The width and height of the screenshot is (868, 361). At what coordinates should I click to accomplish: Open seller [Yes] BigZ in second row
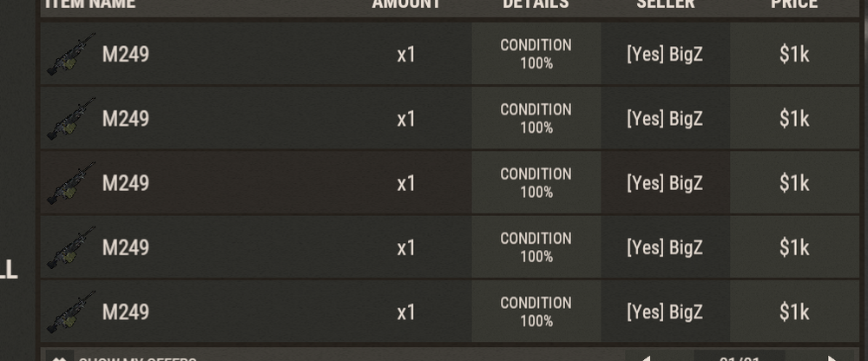pos(665,119)
